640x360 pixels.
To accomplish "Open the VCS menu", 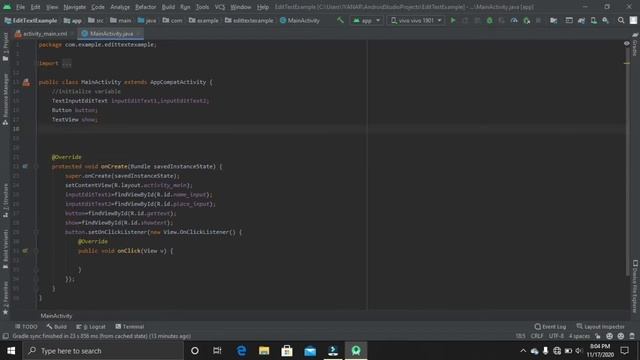I will 220,7.
